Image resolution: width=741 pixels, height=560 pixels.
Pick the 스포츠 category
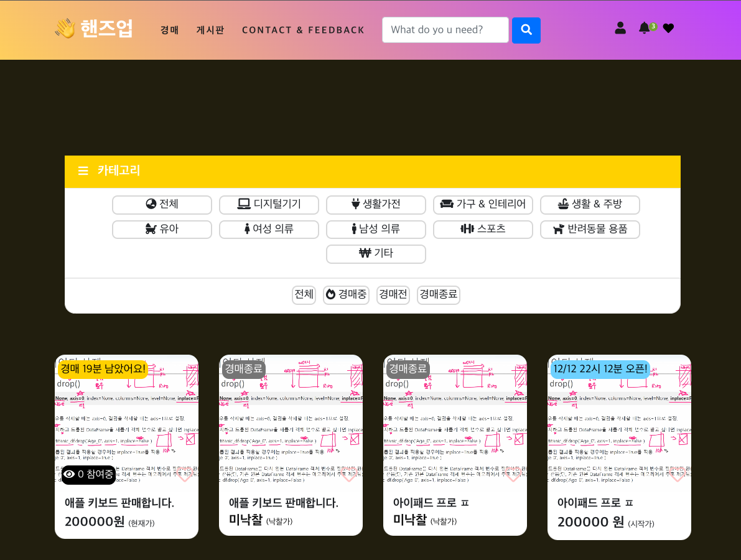coord(483,230)
